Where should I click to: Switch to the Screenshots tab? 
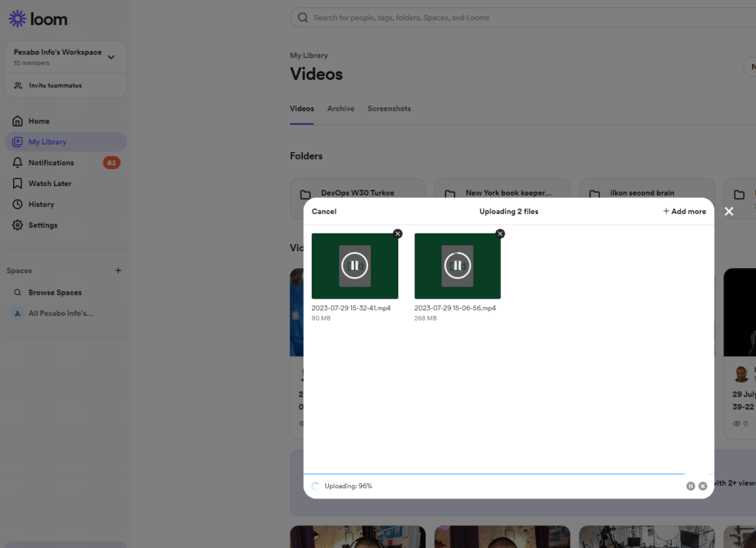(389, 109)
